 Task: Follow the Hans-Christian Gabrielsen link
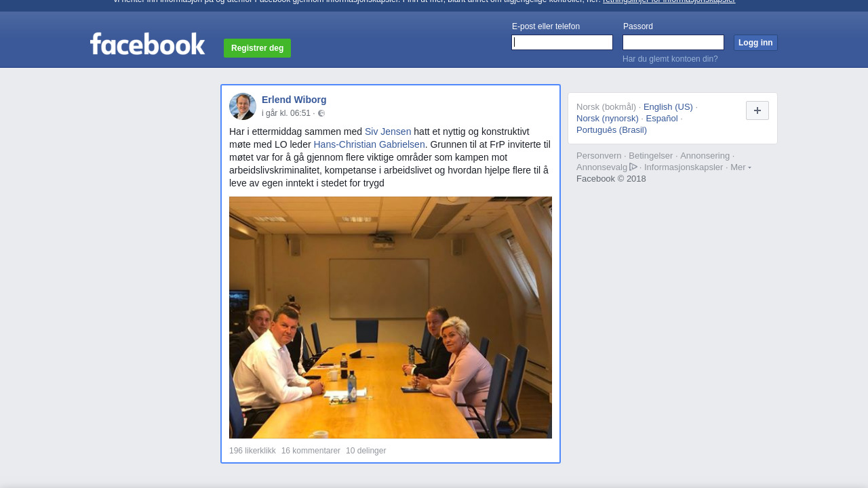(x=369, y=144)
